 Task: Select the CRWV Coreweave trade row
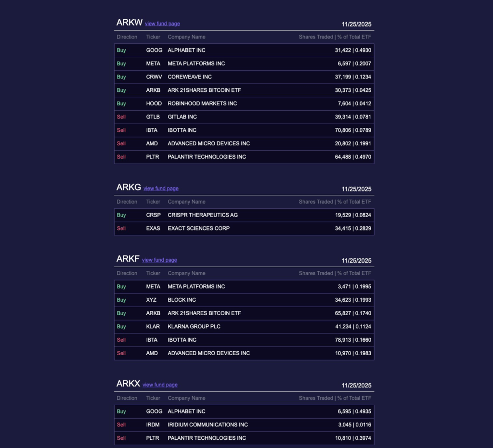click(244, 77)
